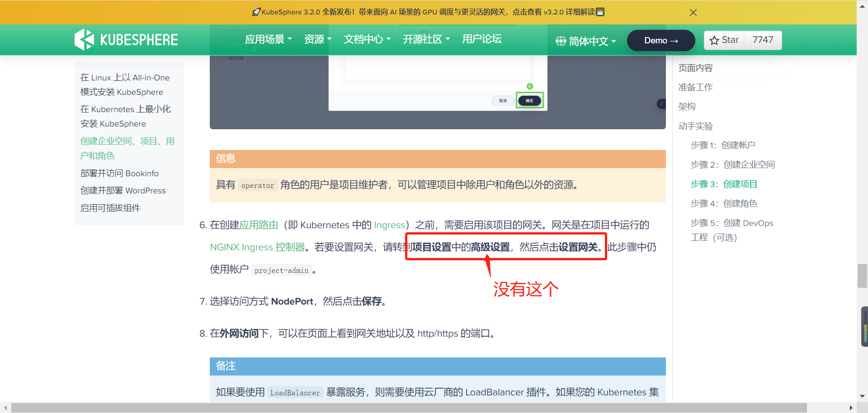Viewport: 868px width, 413px height.
Task: Jump to 架构 section
Action: (687, 107)
